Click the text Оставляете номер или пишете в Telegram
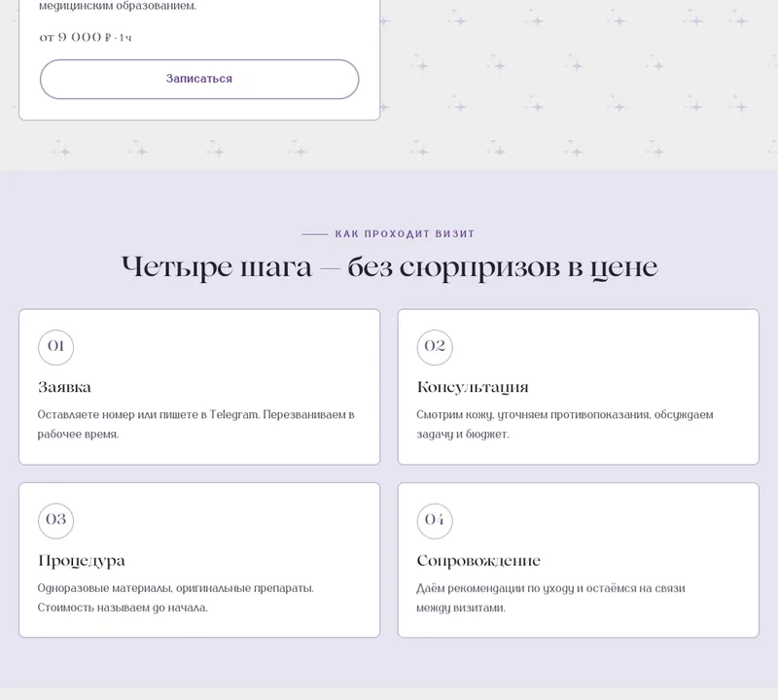The image size is (778, 700). 149,415
